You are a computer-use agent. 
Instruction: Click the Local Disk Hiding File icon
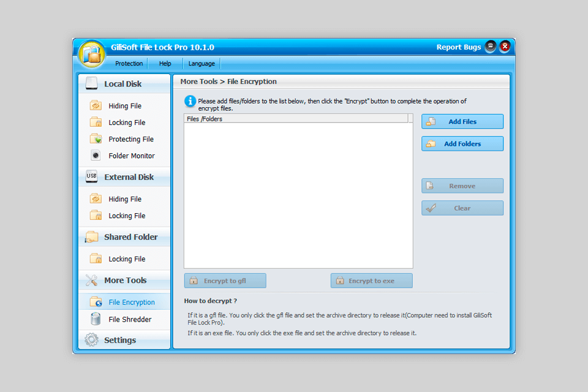[96, 105]
